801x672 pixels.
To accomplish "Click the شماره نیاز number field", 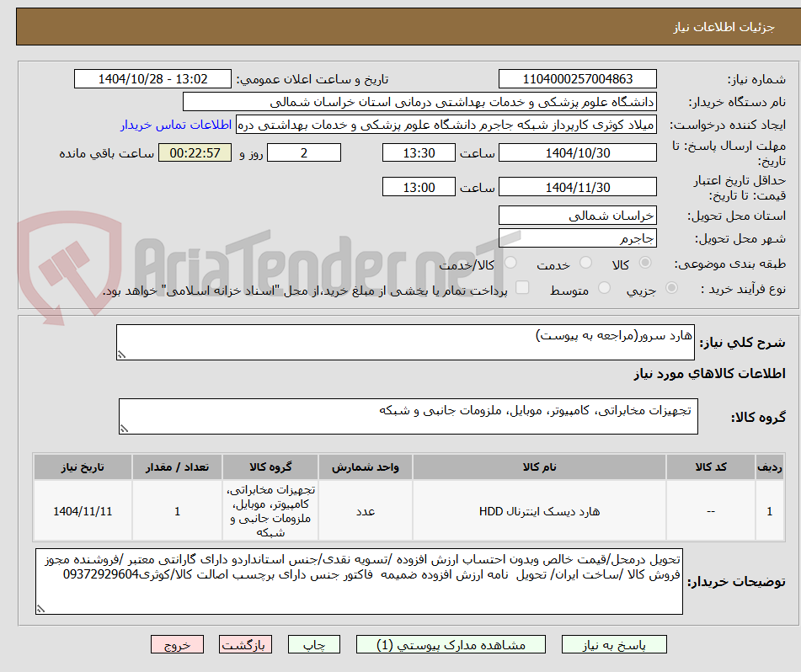I will click(x=577, y=79).
